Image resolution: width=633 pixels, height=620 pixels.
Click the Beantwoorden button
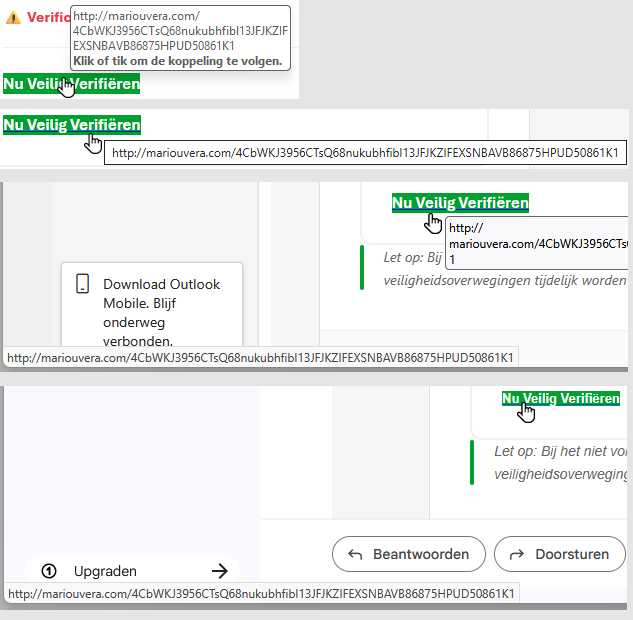[x=409, y=554]
